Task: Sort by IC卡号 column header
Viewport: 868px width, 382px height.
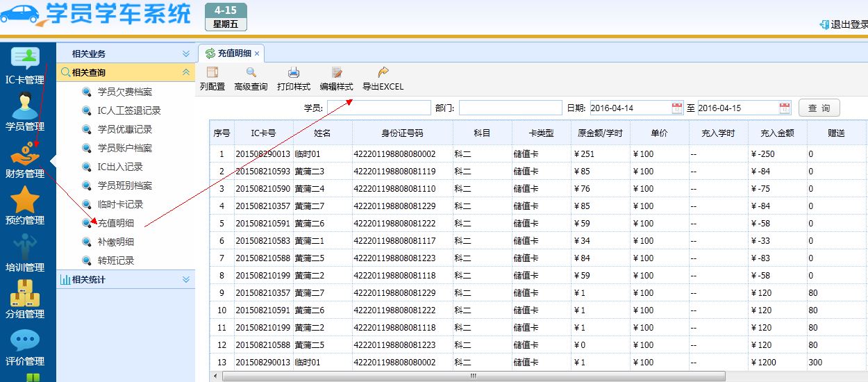Action: point(263,133)
